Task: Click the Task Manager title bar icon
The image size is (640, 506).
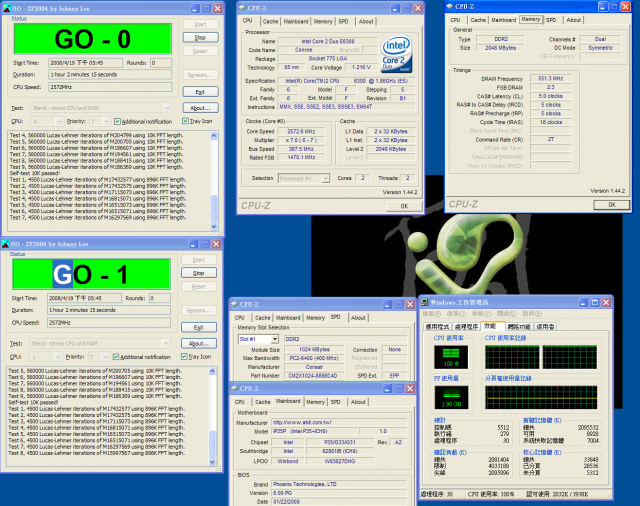Action: [425, 302]
